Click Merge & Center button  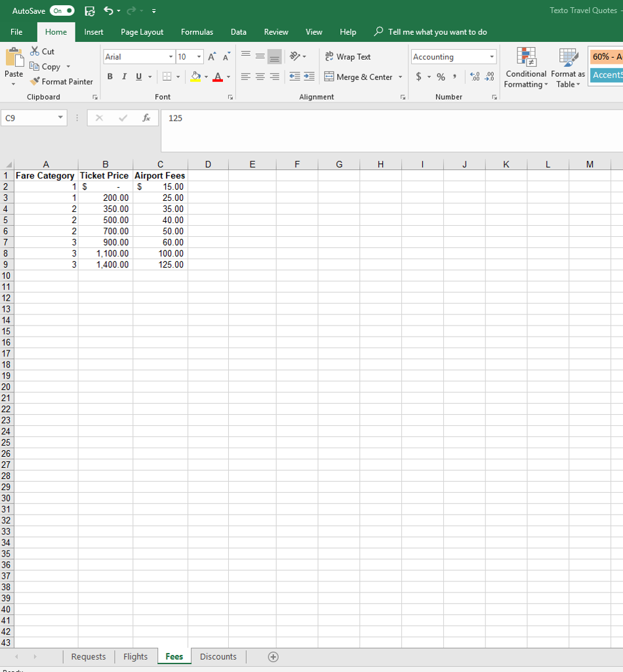pos(358,77)
